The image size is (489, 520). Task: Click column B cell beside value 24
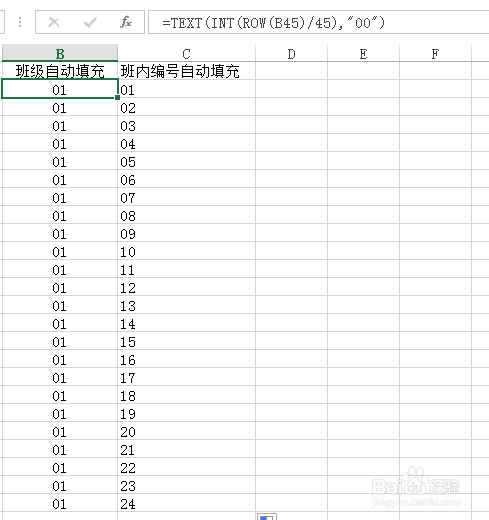pyautogui.click(x=60, y=504)
